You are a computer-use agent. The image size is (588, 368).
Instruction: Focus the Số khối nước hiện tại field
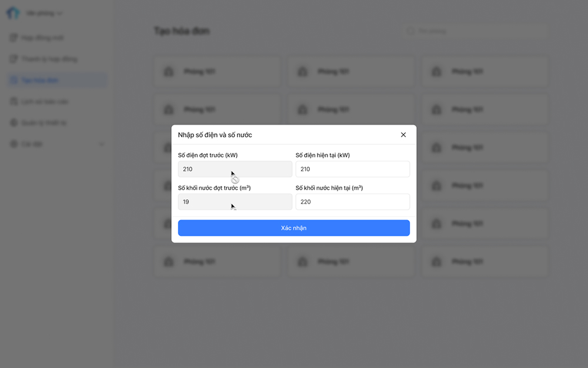click(352, 201)
